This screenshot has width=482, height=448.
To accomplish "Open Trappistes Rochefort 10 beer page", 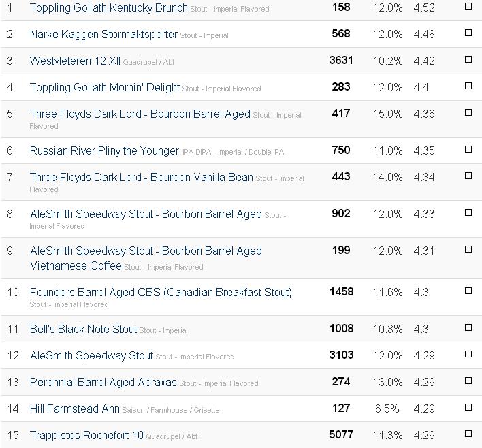I will (86, 435).
